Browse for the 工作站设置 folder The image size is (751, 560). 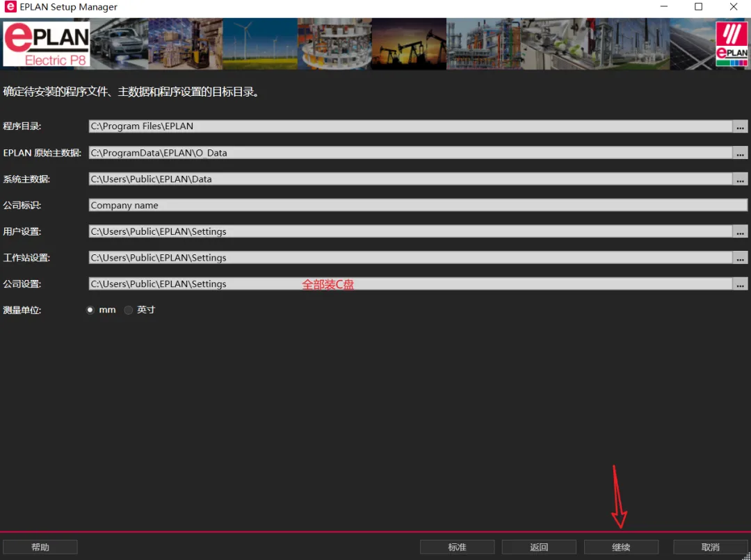point(740,258)
